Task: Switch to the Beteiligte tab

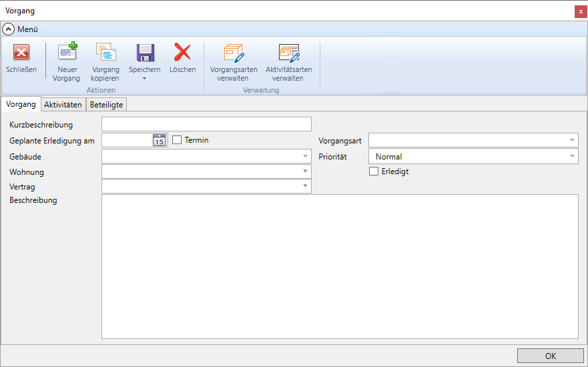Action: pyautogui.click(x=107, y=105)
